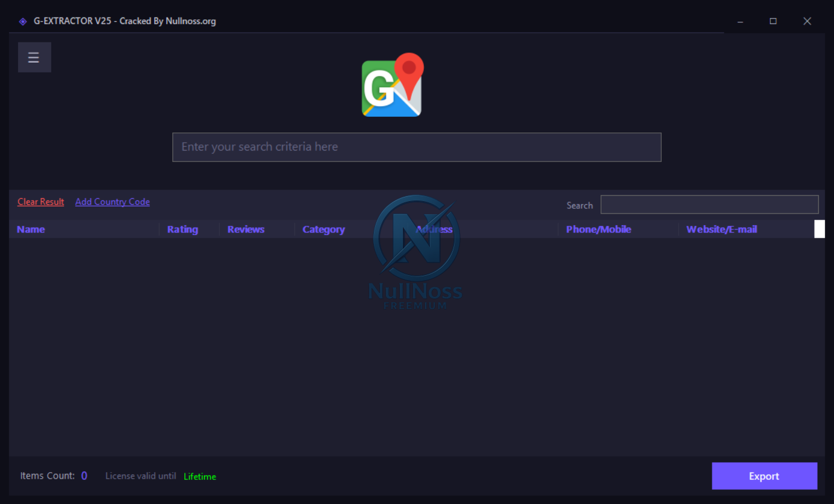Click the Lifetime license status text
The width and height of the screenshot is (834, 504).
point(200,476)
